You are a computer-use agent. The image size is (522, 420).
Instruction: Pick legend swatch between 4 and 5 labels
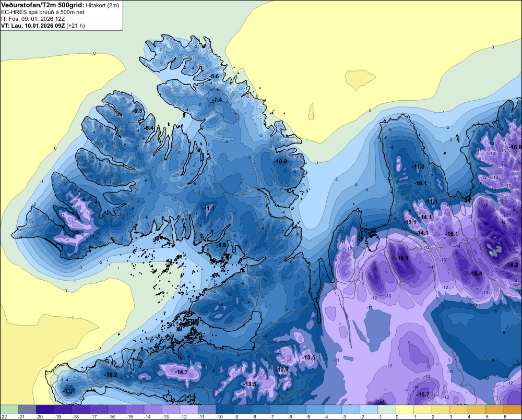tap(477, 410)
